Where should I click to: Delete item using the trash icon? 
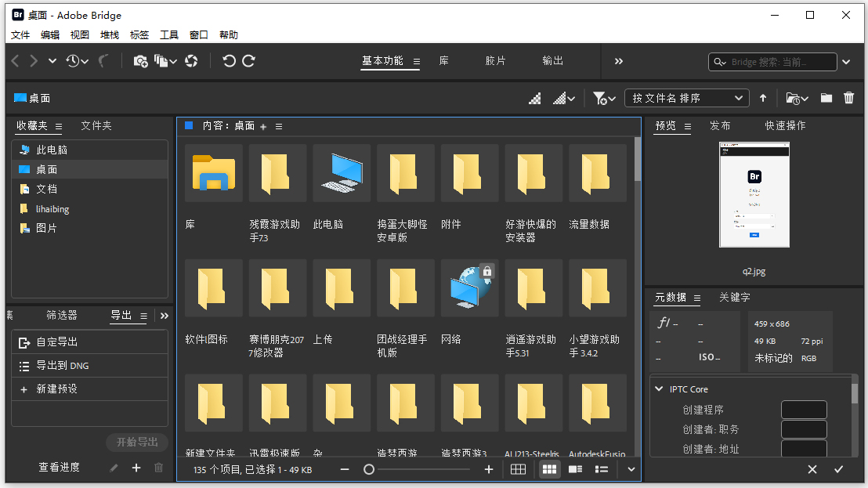849,98
